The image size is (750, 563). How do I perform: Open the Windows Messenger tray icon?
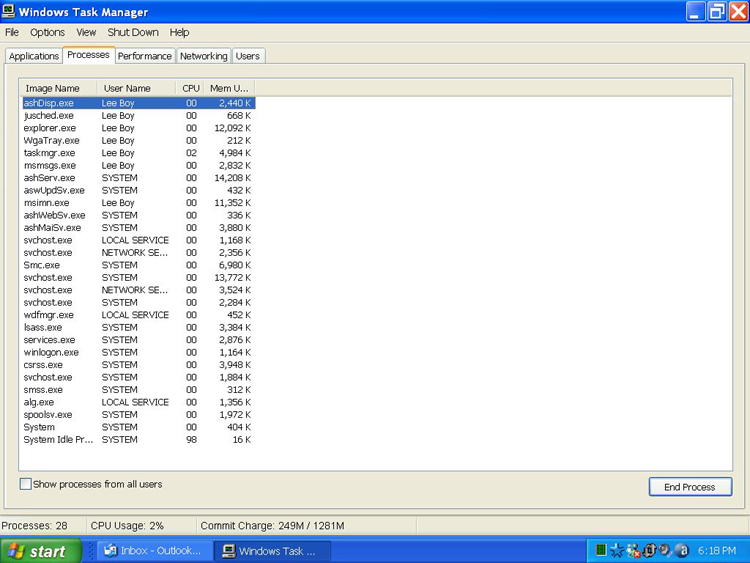[x=633, y=551]
